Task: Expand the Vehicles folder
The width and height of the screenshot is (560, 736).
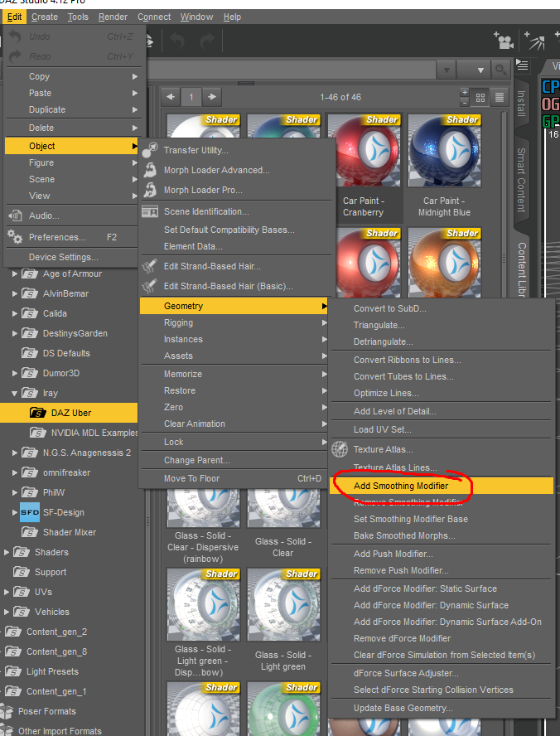Action: [x=6, y=612]
